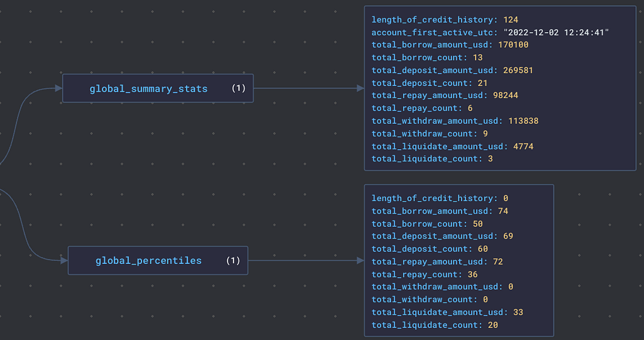Click the account_first_active_utc timestamp value
This screenshot has width=644, height=340.
pyautogui.click(x=556, y=33)
